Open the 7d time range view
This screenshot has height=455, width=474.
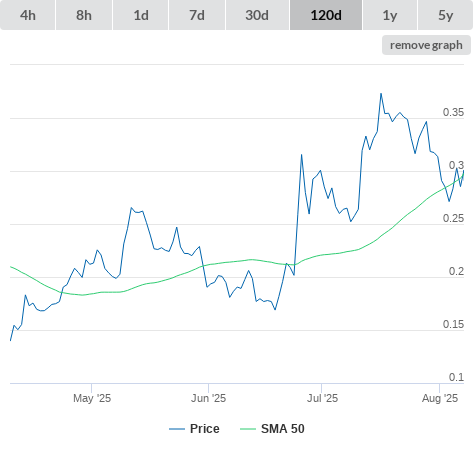coord(197,15)
